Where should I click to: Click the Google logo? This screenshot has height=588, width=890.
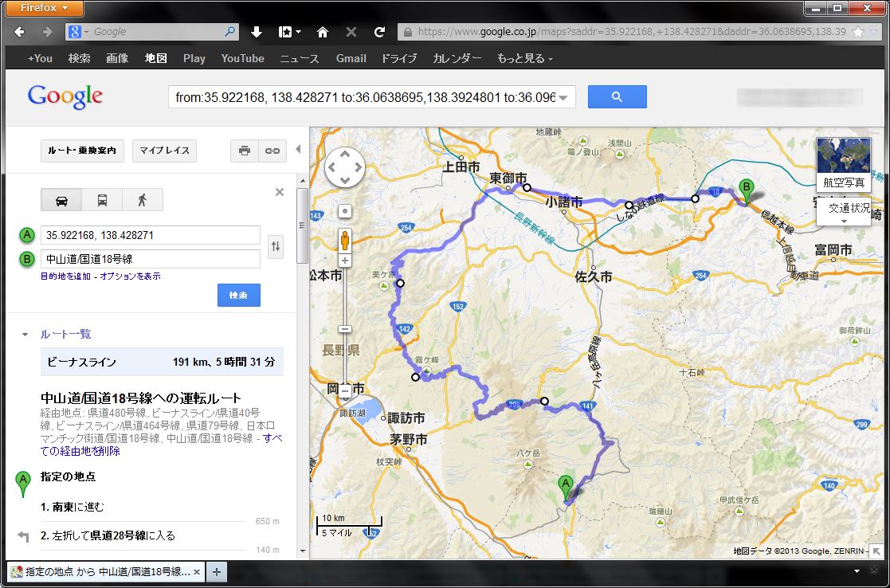pos(65,97)
